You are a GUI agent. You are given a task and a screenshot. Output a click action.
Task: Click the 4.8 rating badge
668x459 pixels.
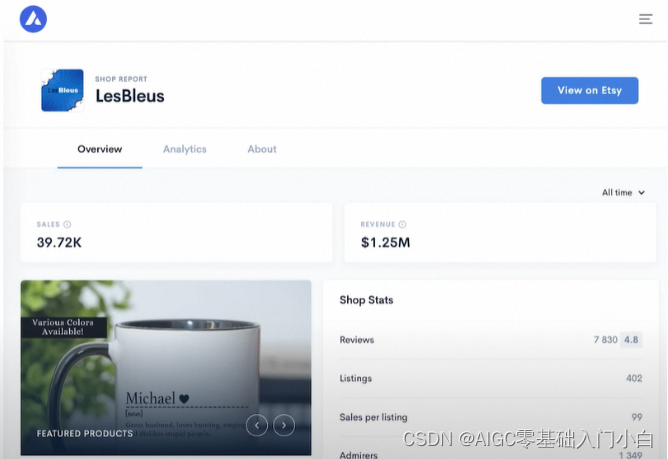pyautogui.click(x=631, y=340)
